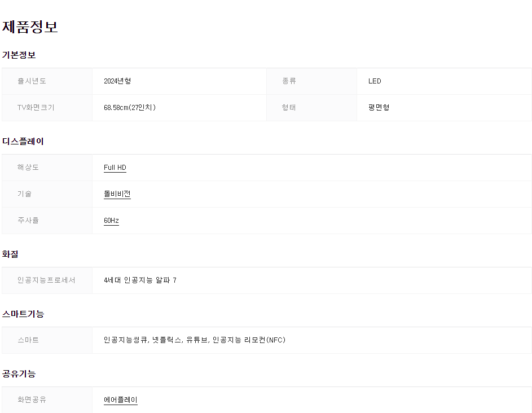This screenshot has height=413, width=532.
Task: Select the 주사율 row label
Action: 28,221
